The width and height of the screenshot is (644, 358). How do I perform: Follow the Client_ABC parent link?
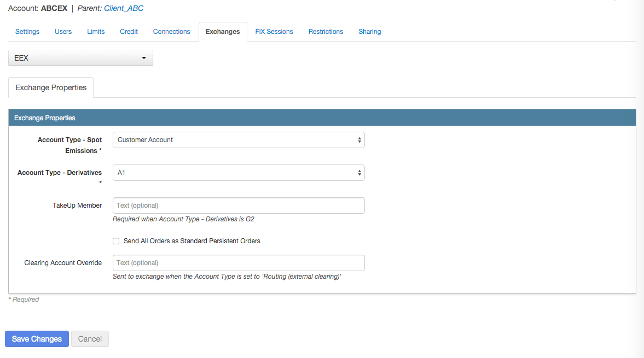[x=124, y=8]
